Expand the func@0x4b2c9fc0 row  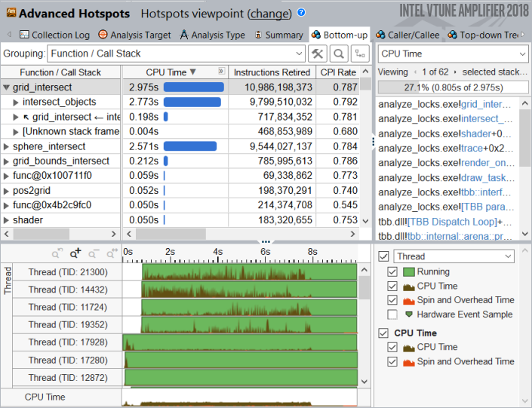6,205
